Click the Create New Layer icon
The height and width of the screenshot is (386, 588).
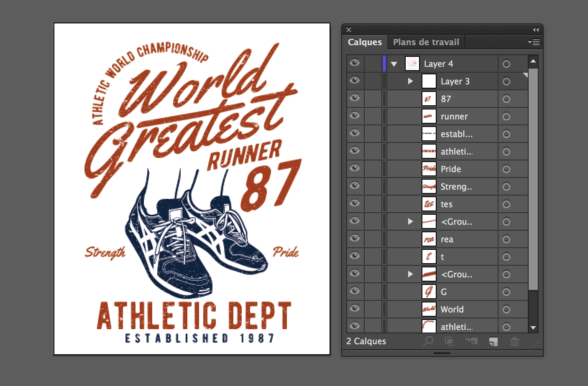tap(493, 341)
